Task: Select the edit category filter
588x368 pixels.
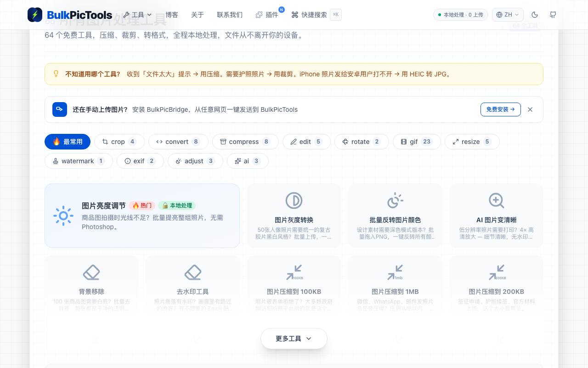Action: [x=306, y=142]
